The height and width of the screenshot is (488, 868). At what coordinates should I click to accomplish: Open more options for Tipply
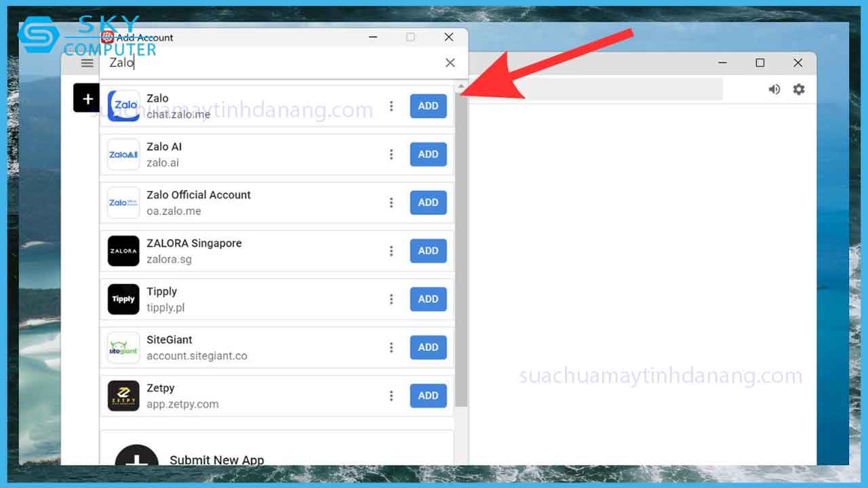point(391,299)
